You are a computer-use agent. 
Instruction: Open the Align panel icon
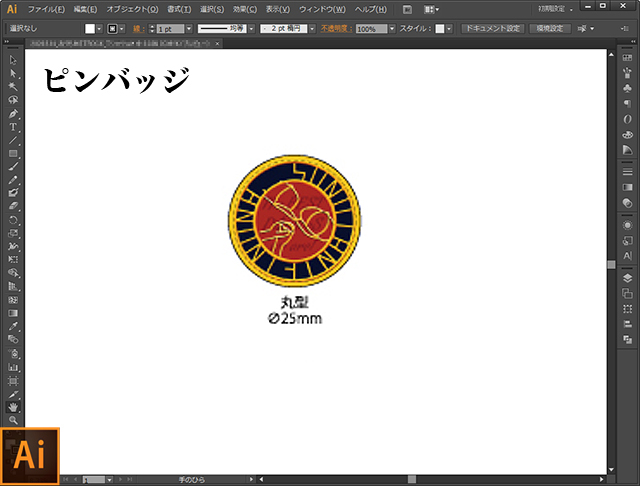[627, 324]
